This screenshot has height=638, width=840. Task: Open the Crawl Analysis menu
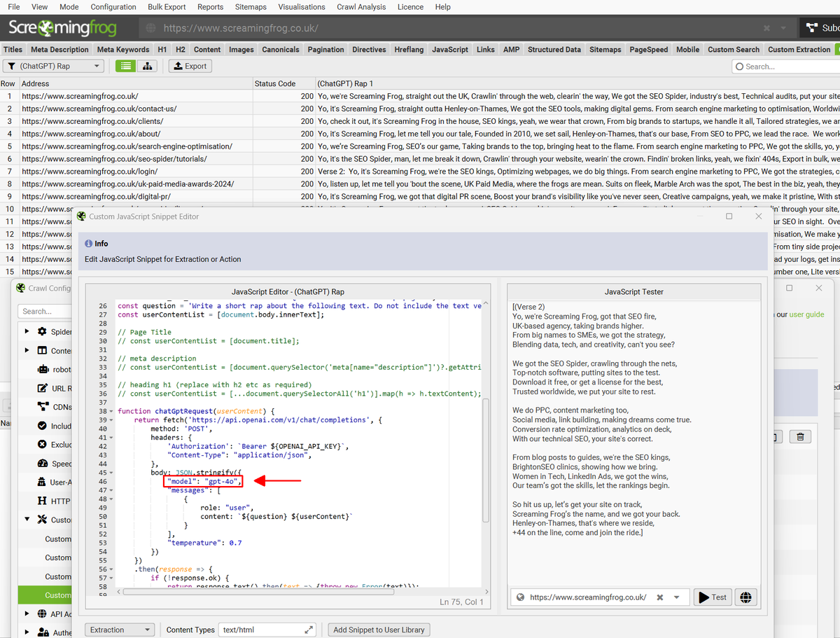click(360, 7)
